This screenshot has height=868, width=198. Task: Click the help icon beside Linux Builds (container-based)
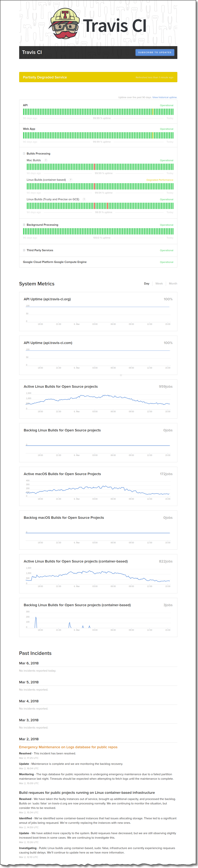pos(71,180)
